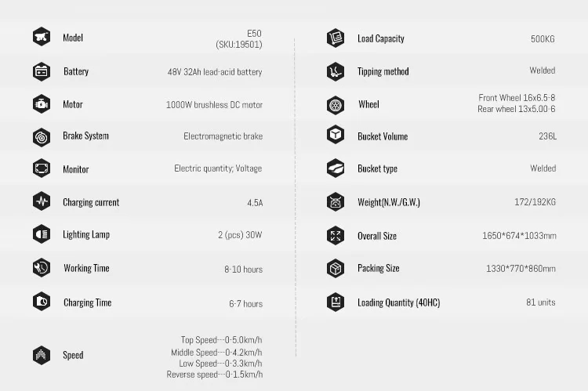Select the Overall Size arrows icon
The width and height of the screenshot is (588, 391).
click(336, 235)
